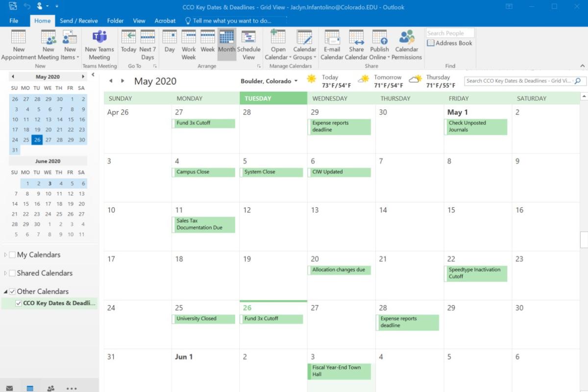Switch to Work Week view
The height and width of the screenshot is (392, 588).
coord(189,45)
